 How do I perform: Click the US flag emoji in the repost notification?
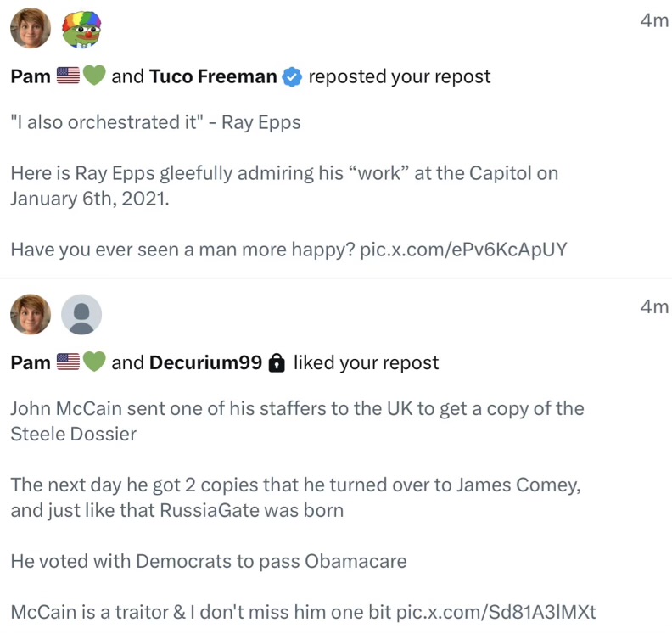click(68, 77)
